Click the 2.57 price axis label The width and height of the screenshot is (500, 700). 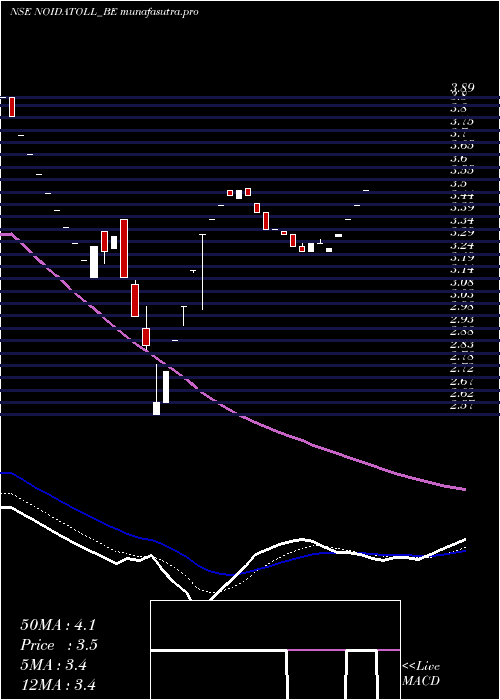coord(462,406)
